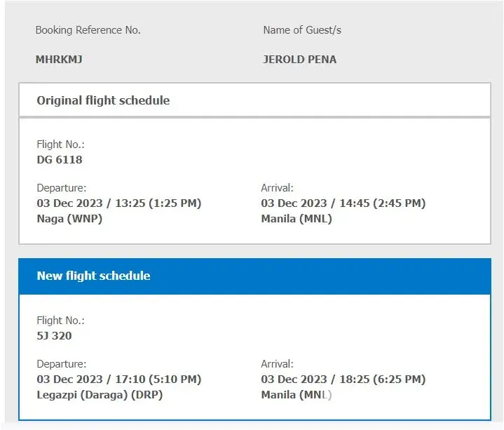Click the Name of Guest/s label
The width and height of the screenshot is (504, 430).
click(x=302, y=30)
